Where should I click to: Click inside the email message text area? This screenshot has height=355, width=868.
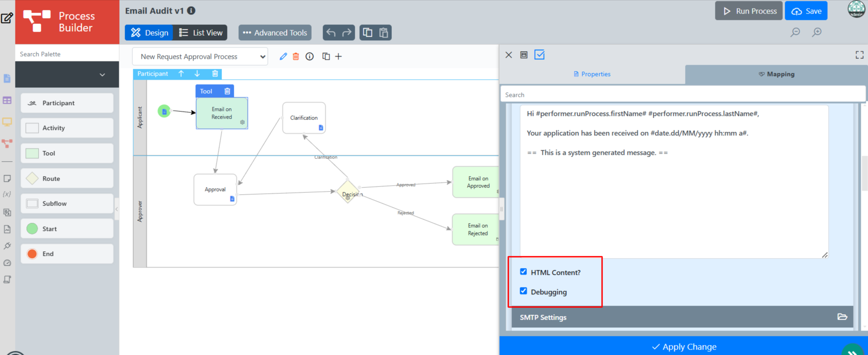[x=674, y=182]
